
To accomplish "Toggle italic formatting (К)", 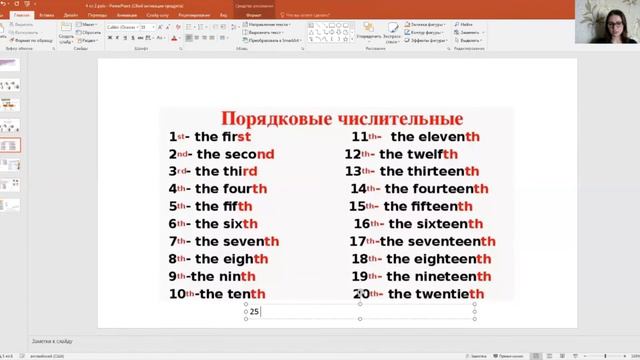I will [117, 38].
